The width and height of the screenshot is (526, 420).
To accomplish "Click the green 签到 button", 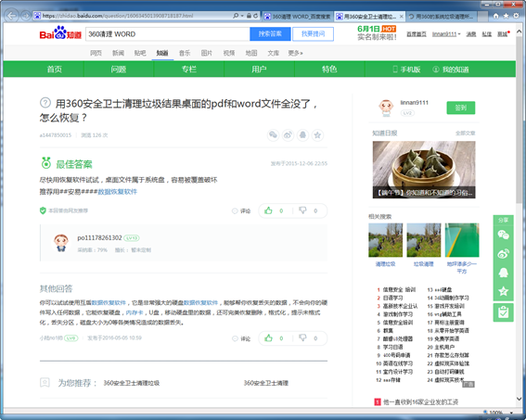I will (x=460, y=108).
